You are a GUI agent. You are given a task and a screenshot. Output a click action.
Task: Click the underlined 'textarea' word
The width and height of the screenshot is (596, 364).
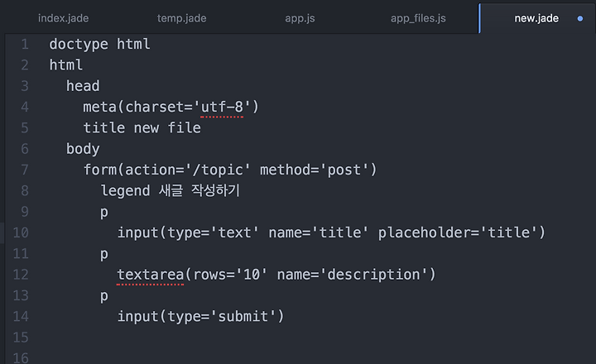151,275
